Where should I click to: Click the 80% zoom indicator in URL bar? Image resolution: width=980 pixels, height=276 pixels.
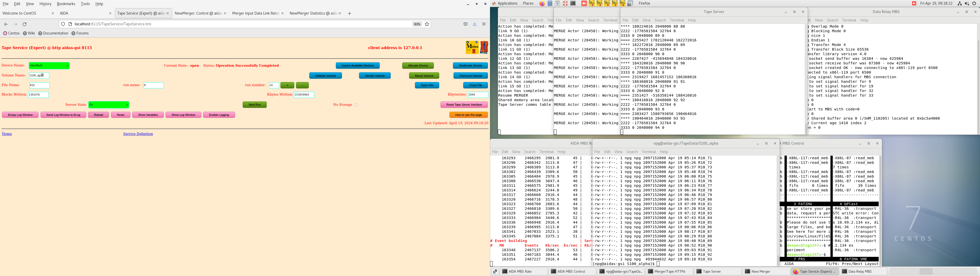(x=417, y=24)
